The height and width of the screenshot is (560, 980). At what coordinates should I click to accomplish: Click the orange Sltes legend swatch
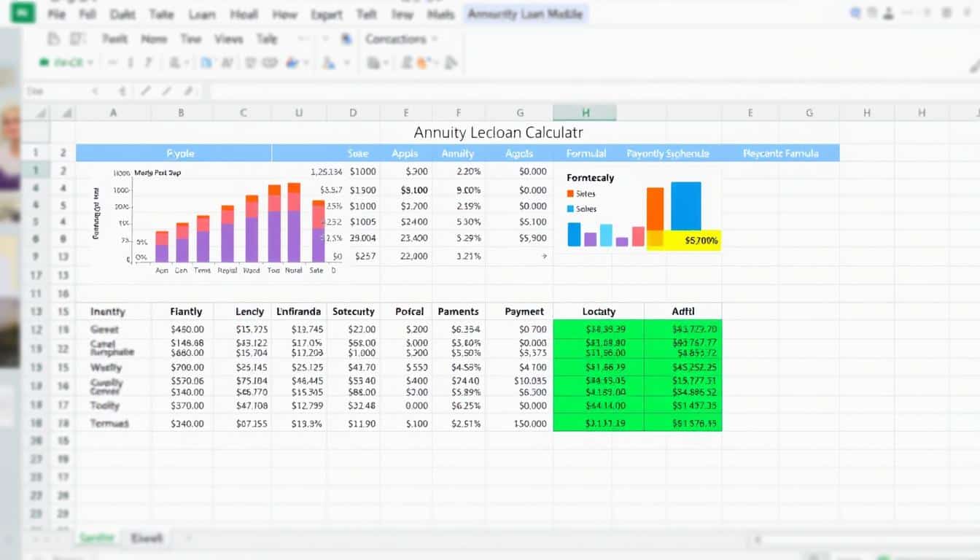[x=570, y=194]
